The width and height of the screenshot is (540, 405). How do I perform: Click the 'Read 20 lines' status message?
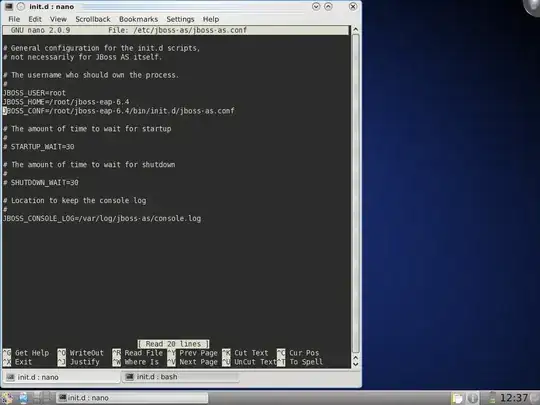(x=173, y=344)
